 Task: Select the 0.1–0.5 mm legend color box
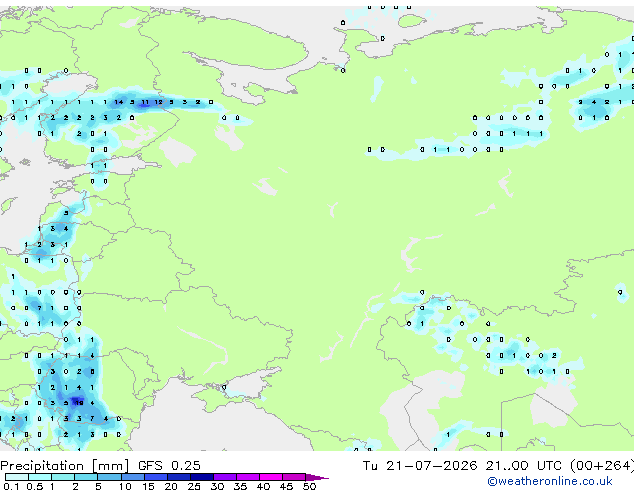(17, 477)
